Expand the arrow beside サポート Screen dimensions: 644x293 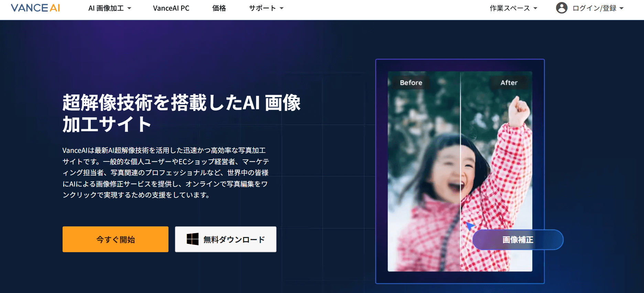[x=282, y=8]
